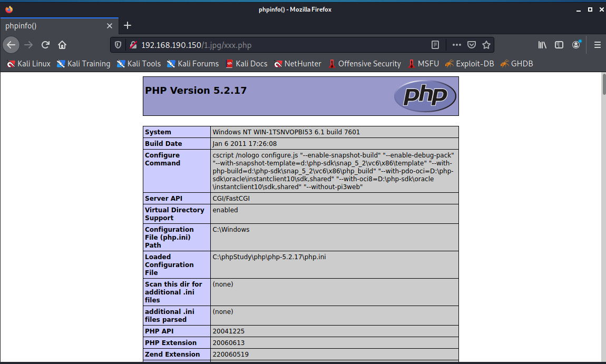Close the phpinfo() tab
The height and width of the screenshot is (364, 606).
coord(110,26)
